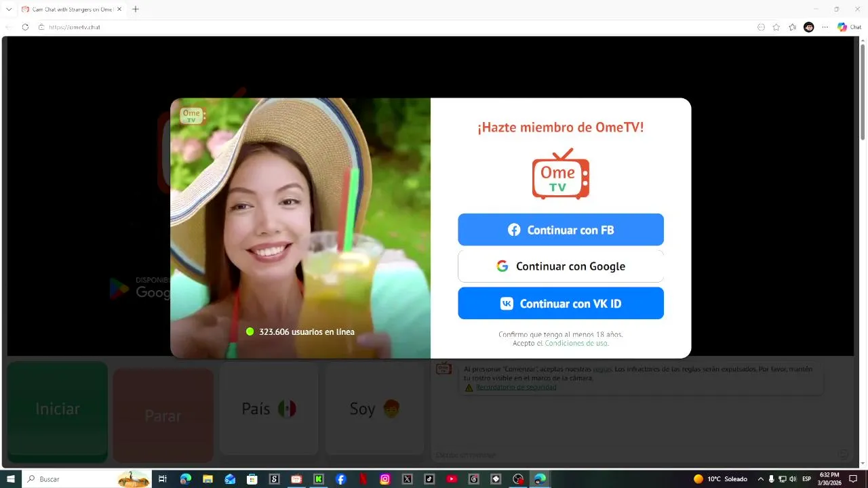
Task: Open the Windows notification center
Action: click(x=854, y=479)
